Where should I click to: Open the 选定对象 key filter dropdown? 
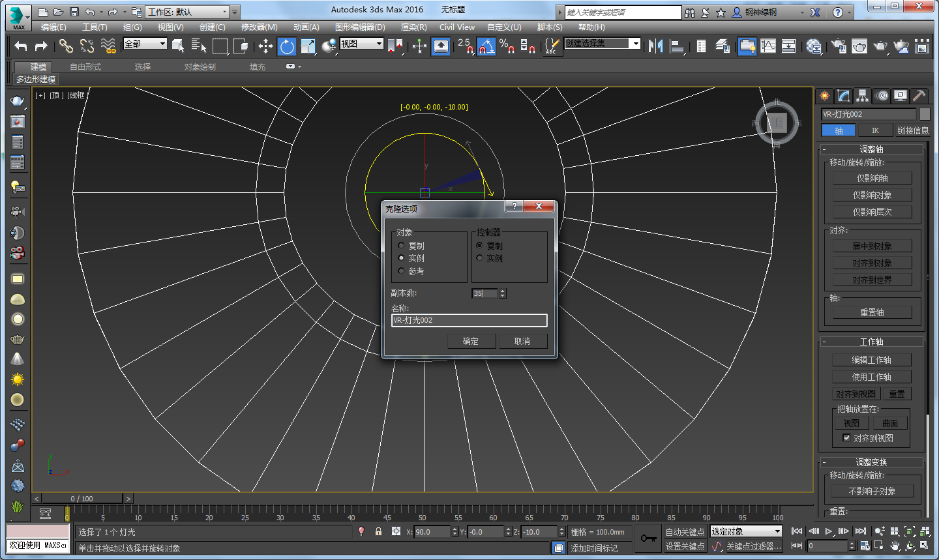click(746, 532)
